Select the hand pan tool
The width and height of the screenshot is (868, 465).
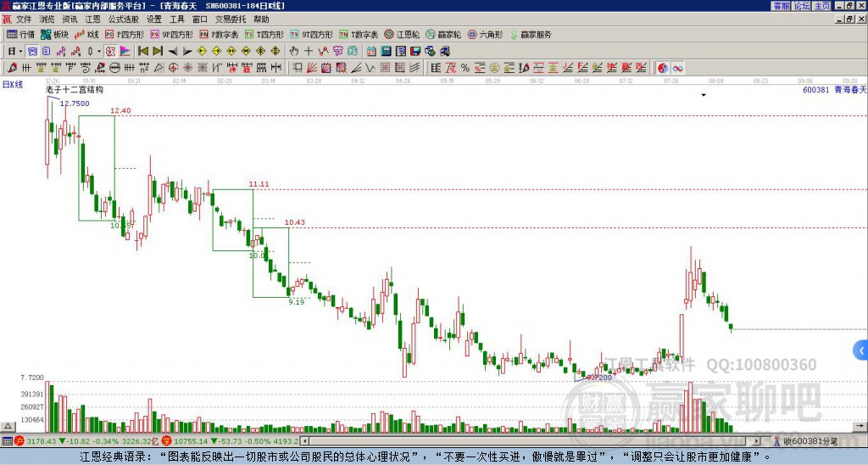click(x=294, y=52)
